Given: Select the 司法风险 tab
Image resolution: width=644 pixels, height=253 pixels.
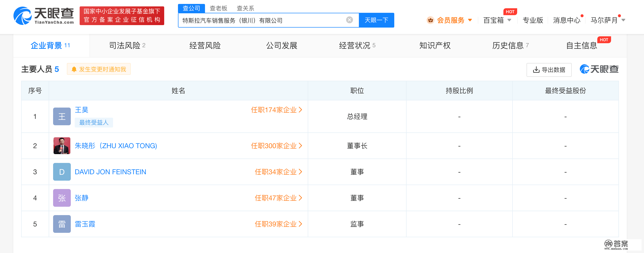Looking at the screenshot, I should pos(127,46).
